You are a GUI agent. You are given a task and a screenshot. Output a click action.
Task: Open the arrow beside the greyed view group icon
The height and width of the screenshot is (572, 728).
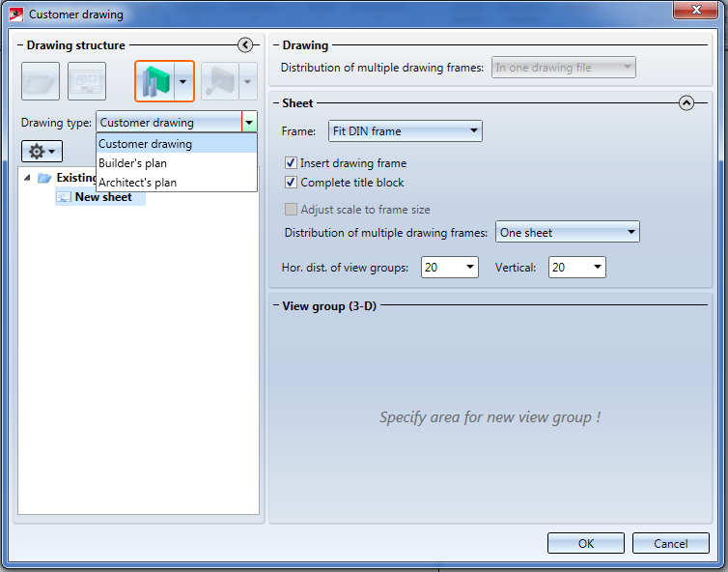248,81
